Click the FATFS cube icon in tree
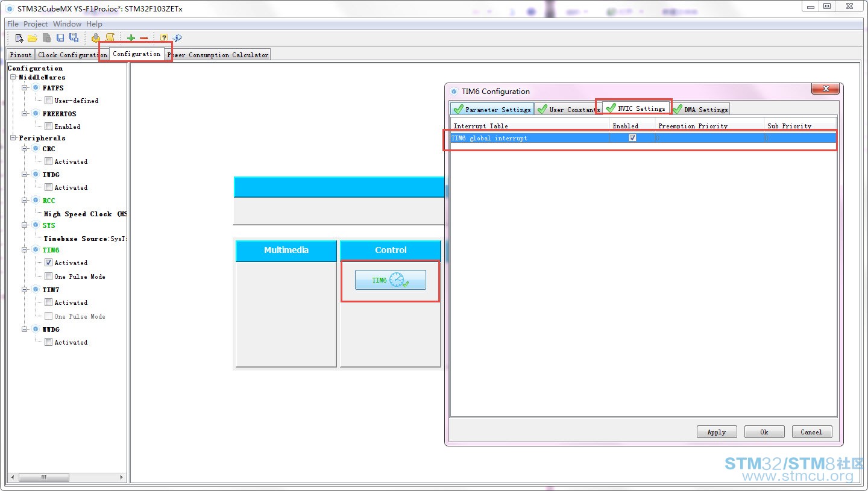 [x=36, y=88]
